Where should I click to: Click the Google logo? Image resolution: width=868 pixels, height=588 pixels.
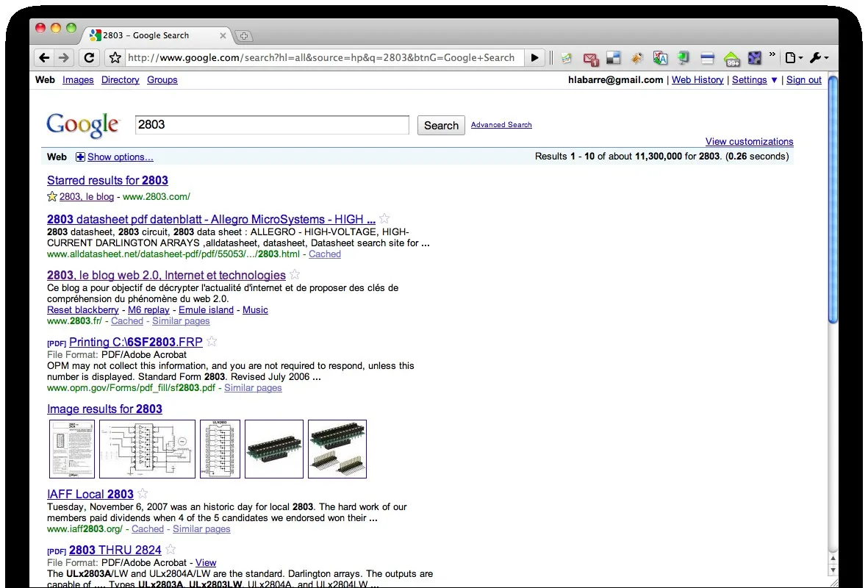click(x=82, y=124)
